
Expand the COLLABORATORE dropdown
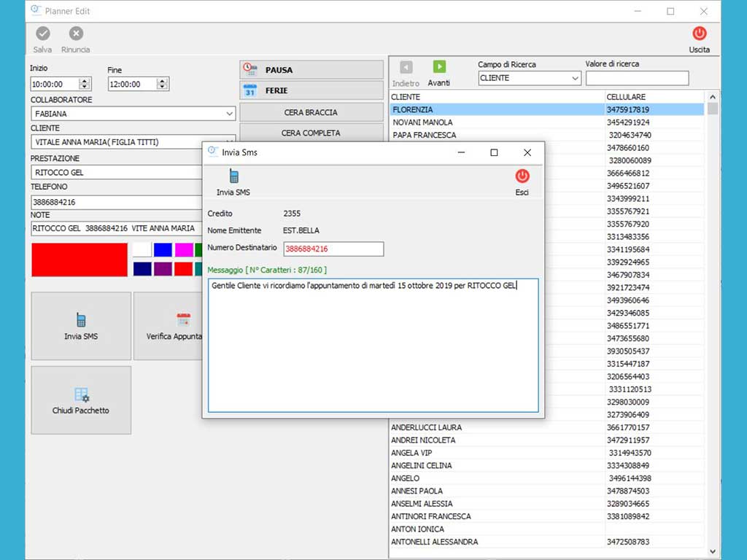229,114
